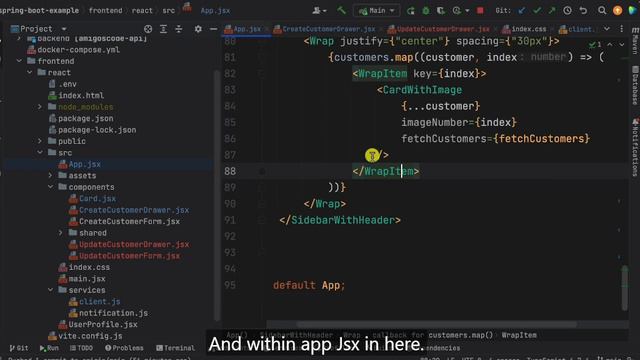Click the Git update project arrow
640x360 pixels.
click(x=522, y=11)
